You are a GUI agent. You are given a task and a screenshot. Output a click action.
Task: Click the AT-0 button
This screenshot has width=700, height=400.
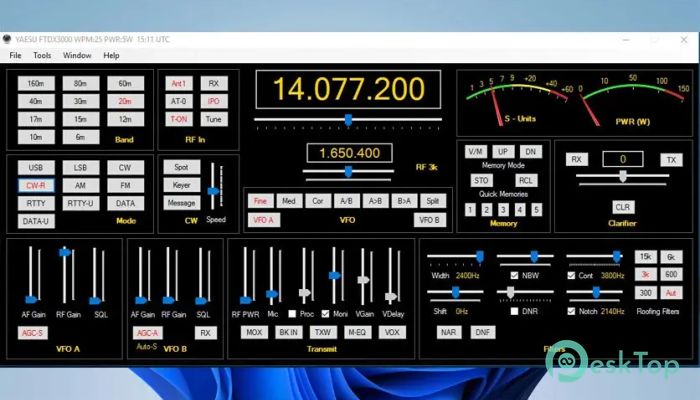pyautogui.click(x=179, y=101)
